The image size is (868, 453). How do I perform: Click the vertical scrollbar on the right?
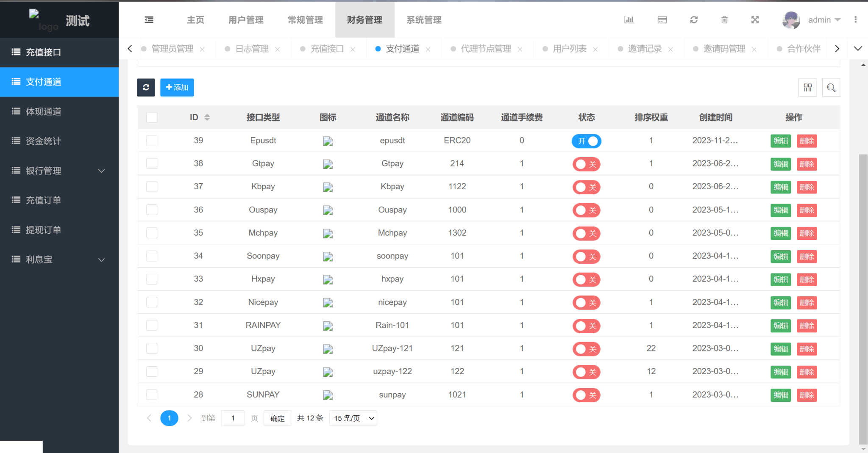click(x=863, y=296)
